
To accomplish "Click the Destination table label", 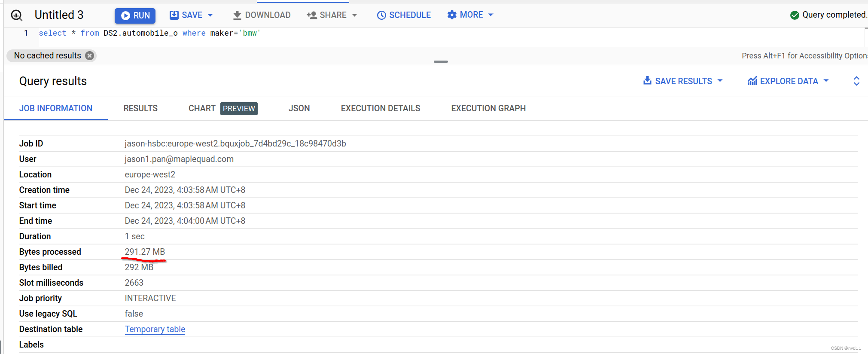I will [51, 329].
